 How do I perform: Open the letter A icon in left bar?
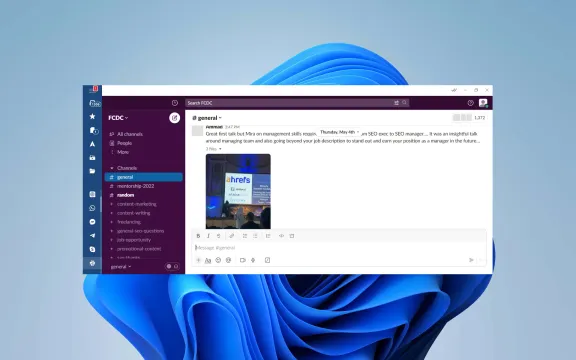(92, 144)
